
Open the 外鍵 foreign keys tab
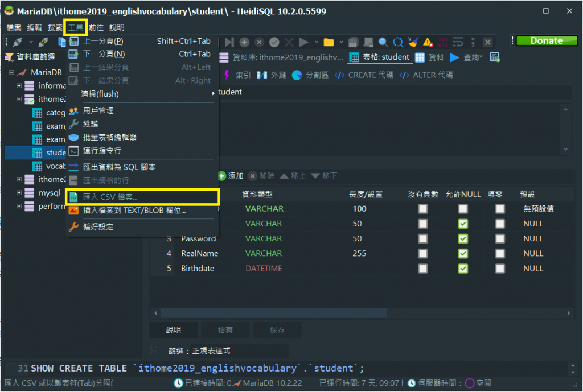coord(272,75)
